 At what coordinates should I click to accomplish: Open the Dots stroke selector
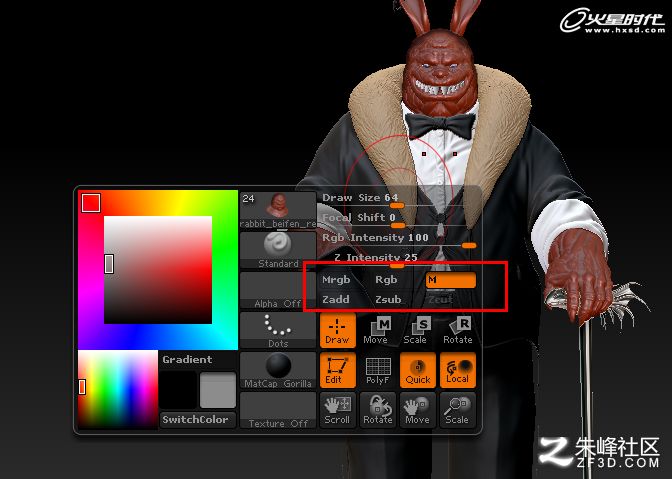point(278,330)
